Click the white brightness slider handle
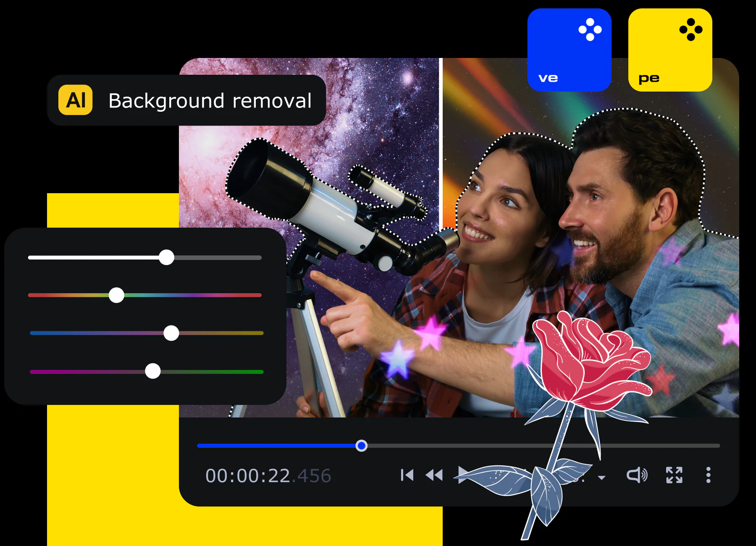Screen dimensions: 756x546 166,257
